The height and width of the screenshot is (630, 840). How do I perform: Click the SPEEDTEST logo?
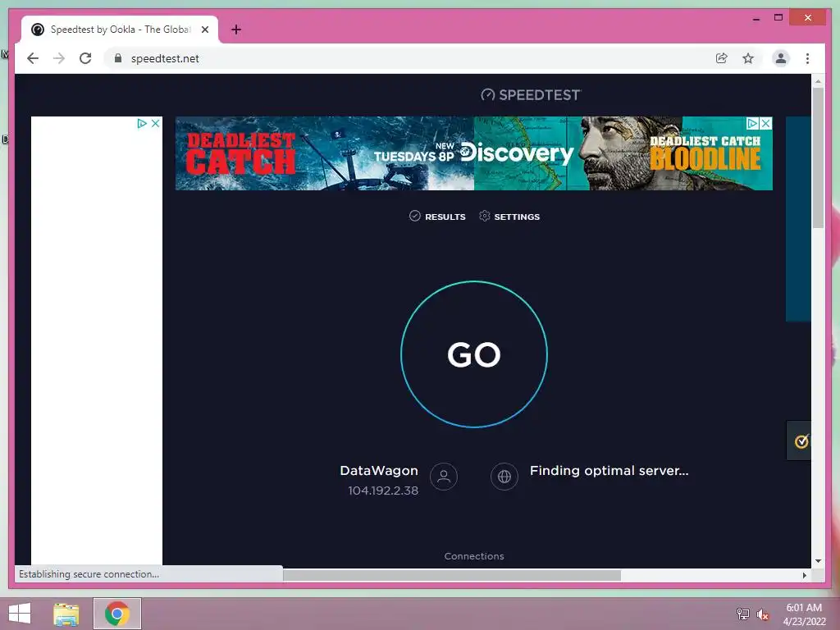(531, 95)
